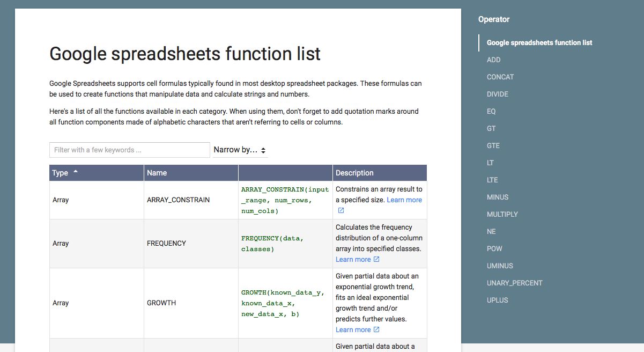Select Google spreadsheets function list sidebar item
The width and height of the screenshot is (644, 352).
[539, 43]
